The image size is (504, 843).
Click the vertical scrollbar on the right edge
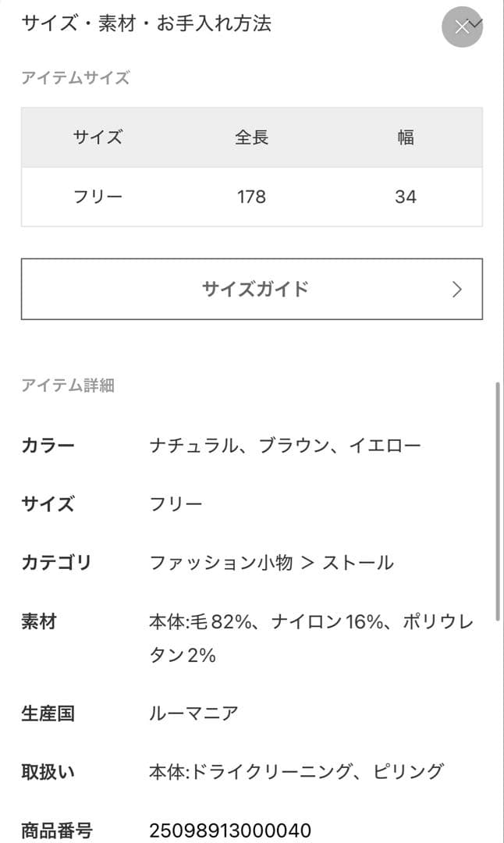[x=499, y=500]
